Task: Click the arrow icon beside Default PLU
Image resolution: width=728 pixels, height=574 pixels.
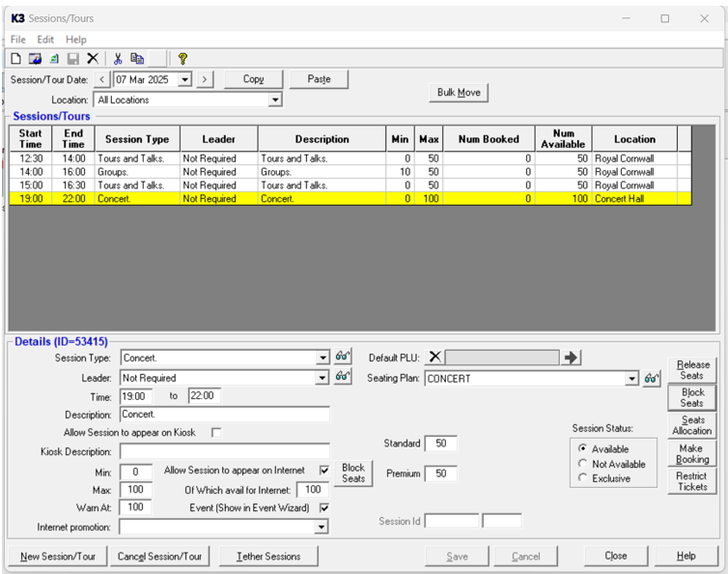Action: [572, 358]
